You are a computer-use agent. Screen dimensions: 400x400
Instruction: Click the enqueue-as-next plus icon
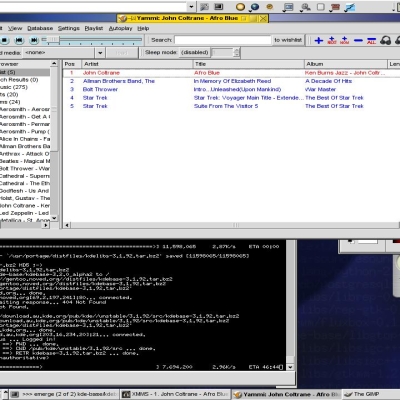coord(332,40)
